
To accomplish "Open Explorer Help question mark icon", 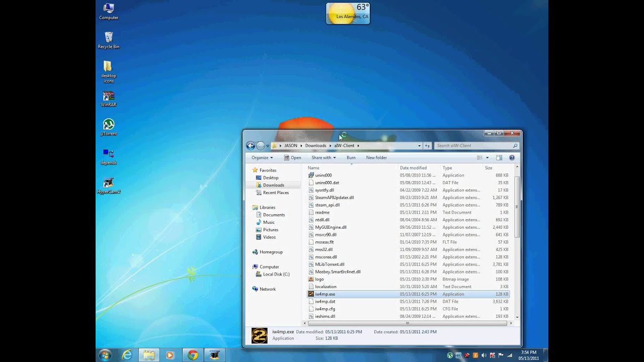I will [512, 158].
